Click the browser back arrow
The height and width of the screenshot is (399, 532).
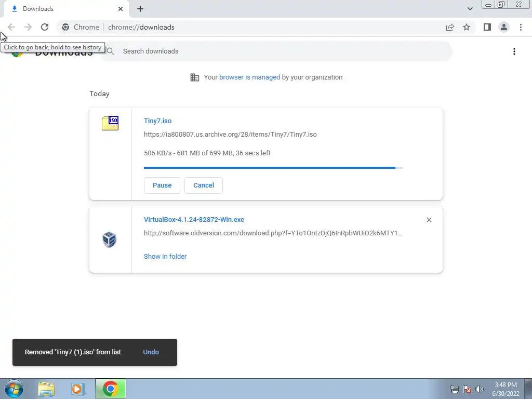tap(11, 27)
